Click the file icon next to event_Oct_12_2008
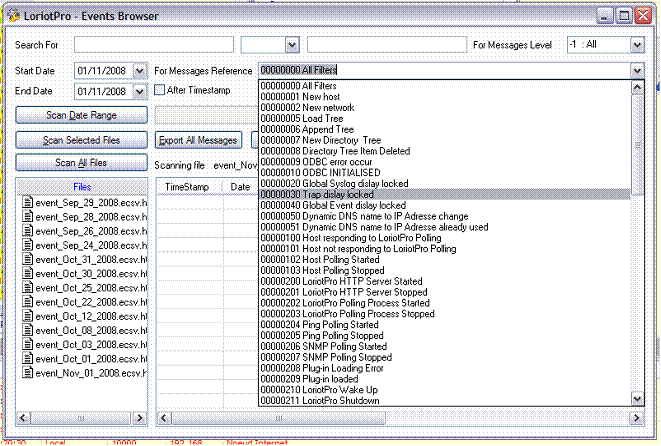The width and height of the screenshot is (661, 446). pyautogui.click(x=27, y=316)
